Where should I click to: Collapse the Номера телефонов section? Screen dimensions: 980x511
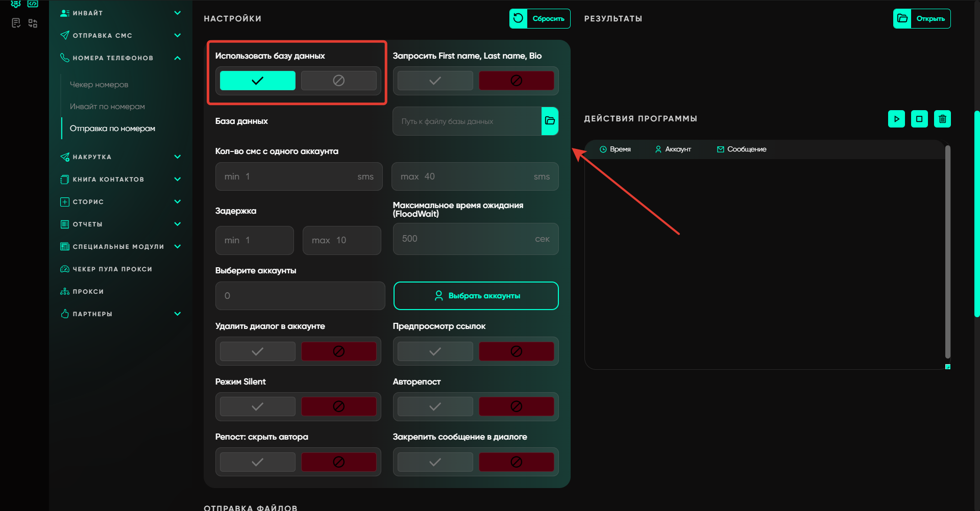[x=177, y=58]
